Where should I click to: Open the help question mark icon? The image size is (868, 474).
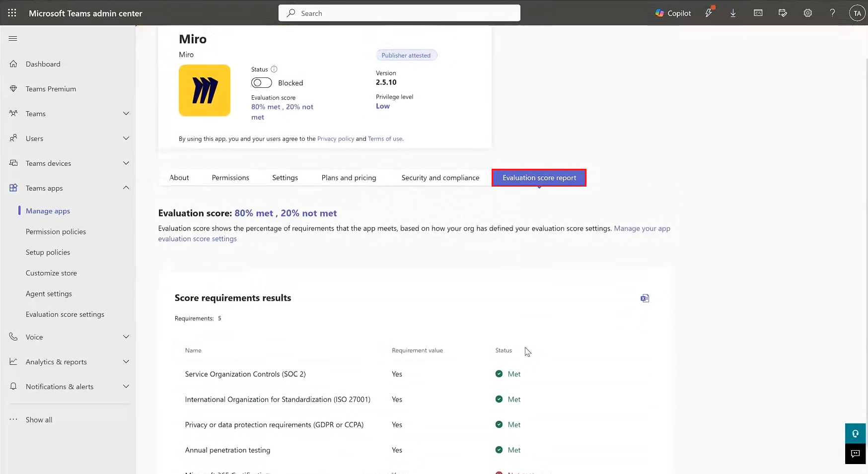[833, 13]
